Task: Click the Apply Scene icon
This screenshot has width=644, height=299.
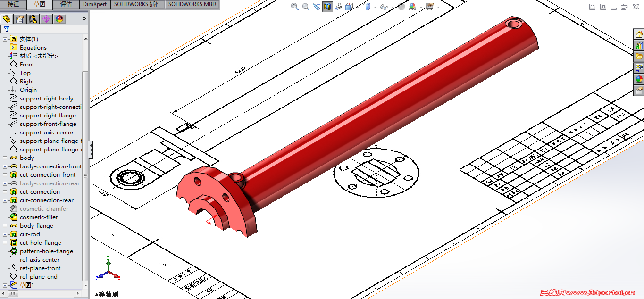Action: coord(412,7)
